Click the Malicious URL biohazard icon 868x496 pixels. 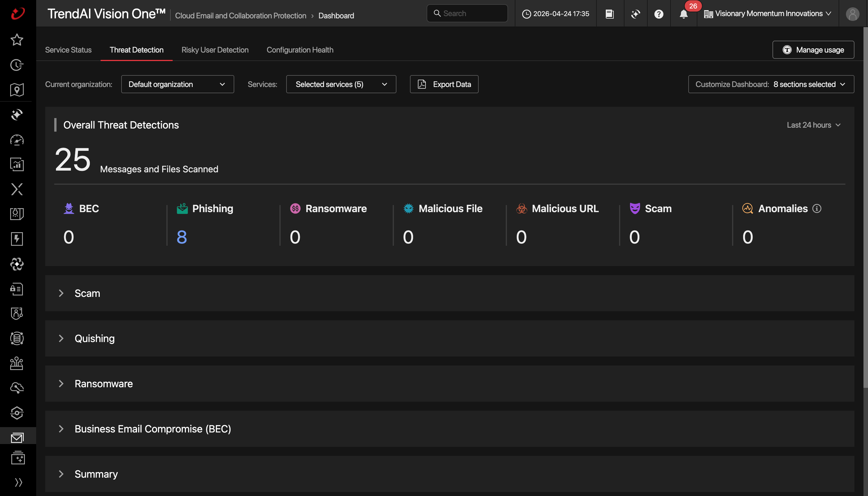point(522,208)
